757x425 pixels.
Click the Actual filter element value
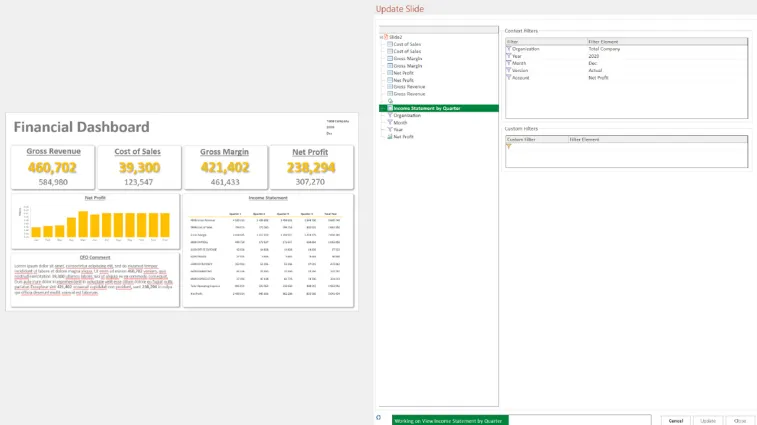click(x=595, y=71)
